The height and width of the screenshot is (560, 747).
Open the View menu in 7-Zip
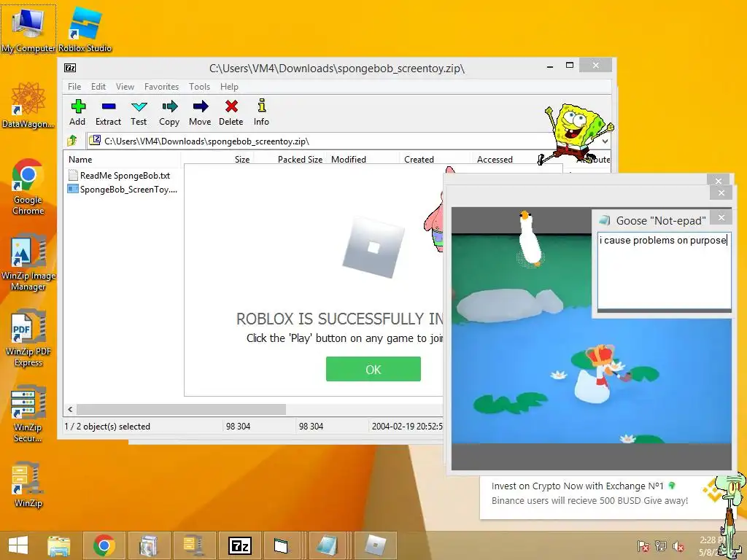125,87
